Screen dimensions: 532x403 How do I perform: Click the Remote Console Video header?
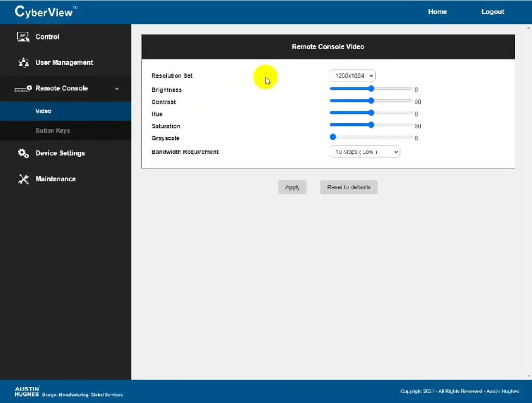click(328, 47)
